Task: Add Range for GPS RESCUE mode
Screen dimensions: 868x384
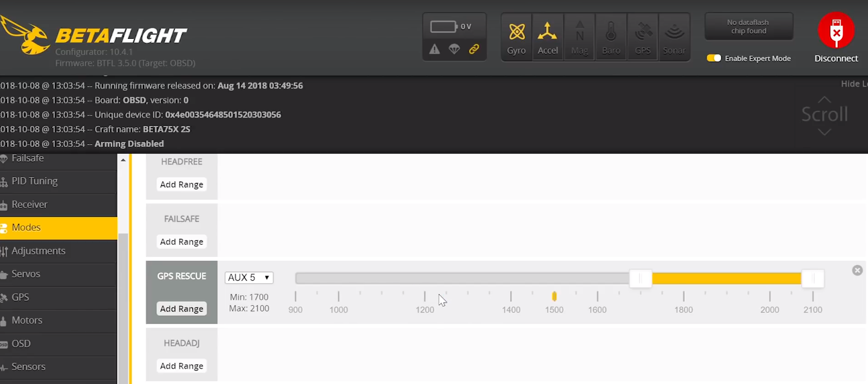Action: [182, 309]
